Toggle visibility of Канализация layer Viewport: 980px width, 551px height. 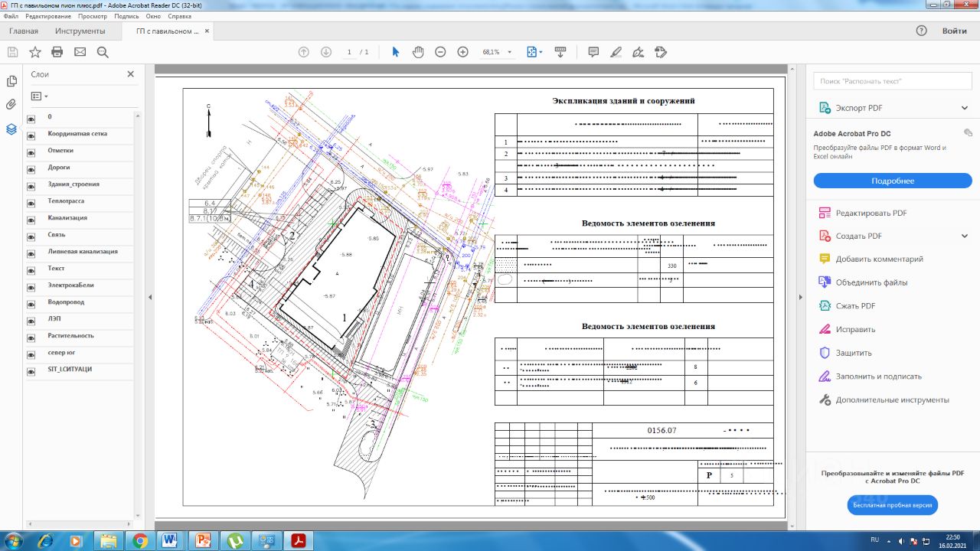coord(31,218)
